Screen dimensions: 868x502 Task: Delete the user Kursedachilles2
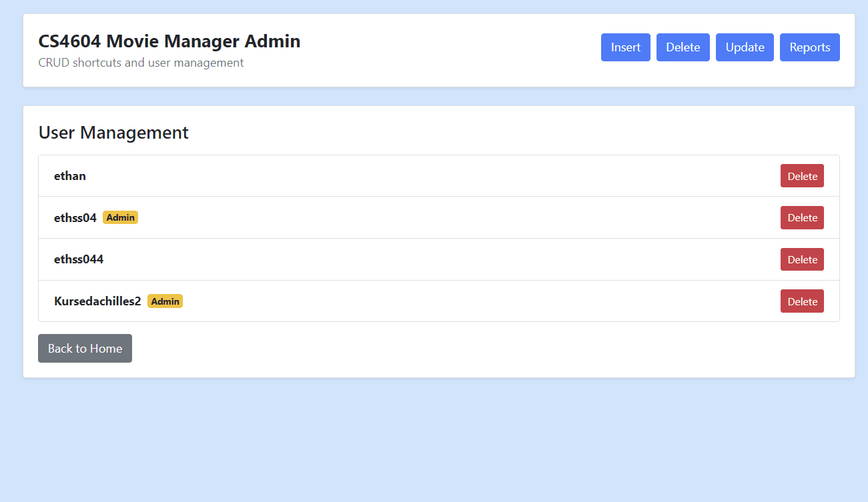coord(802,301)
